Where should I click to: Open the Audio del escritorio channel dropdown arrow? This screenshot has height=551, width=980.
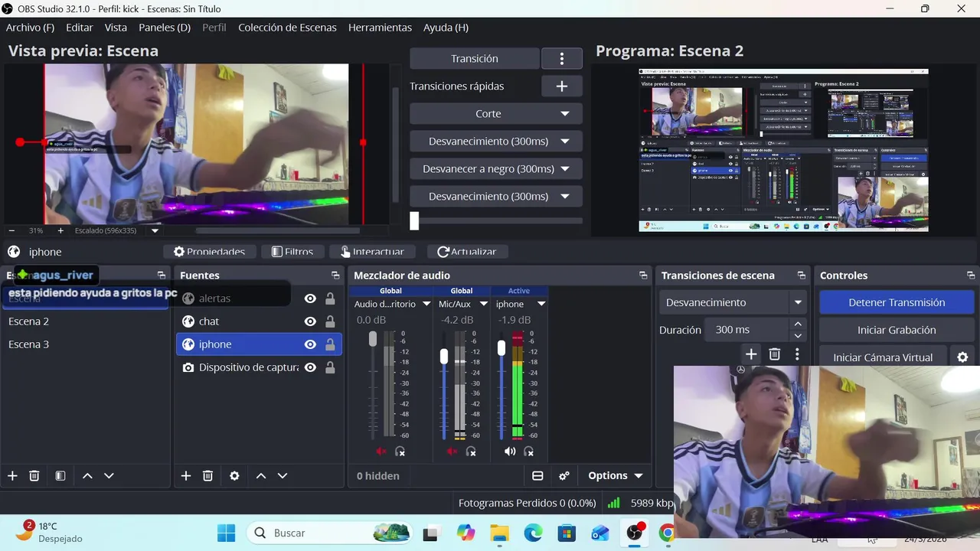pyautogui.click(x=426, y=305)
